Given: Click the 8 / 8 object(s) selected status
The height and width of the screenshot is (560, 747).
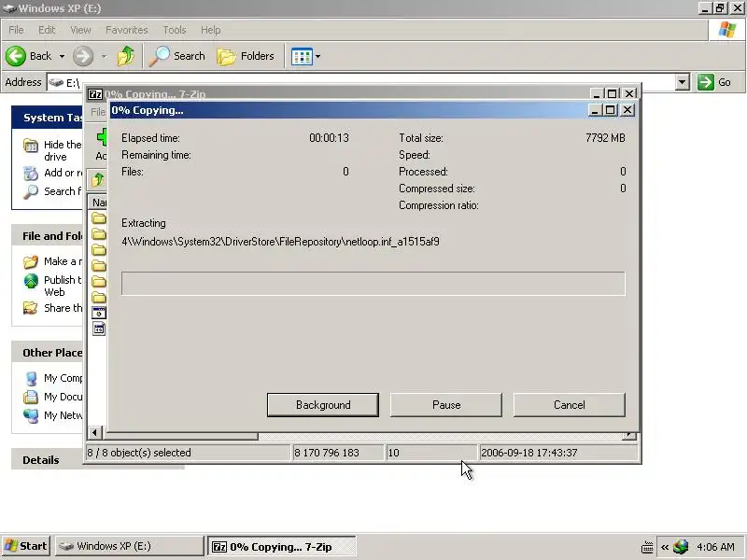Looking at the screenshot, I should point(188,453).
